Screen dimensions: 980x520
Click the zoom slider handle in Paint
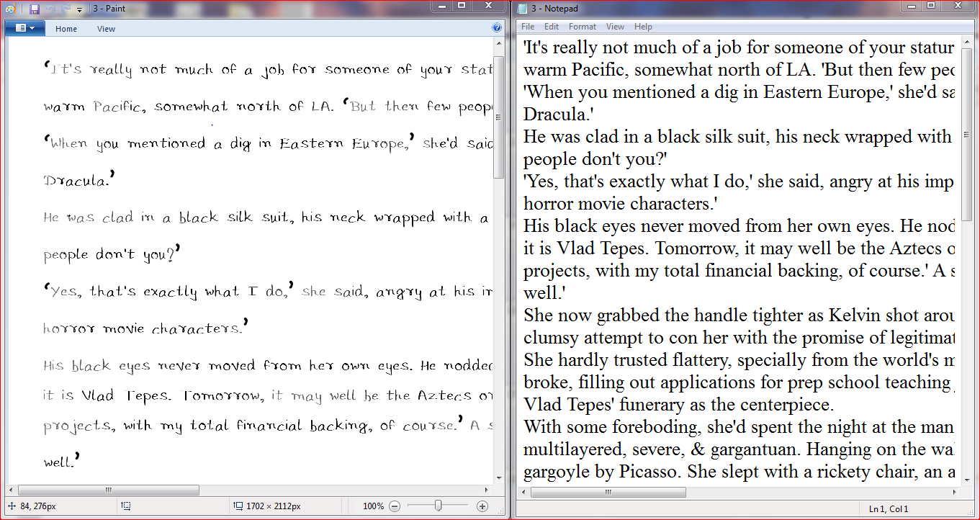tap(438, 506)
